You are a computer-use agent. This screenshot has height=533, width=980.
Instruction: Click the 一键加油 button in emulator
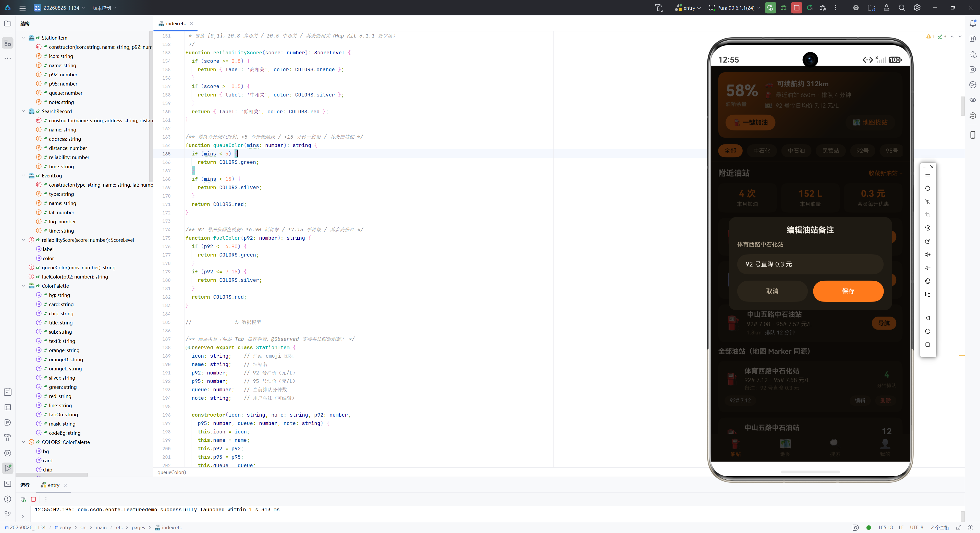(750, 123)
